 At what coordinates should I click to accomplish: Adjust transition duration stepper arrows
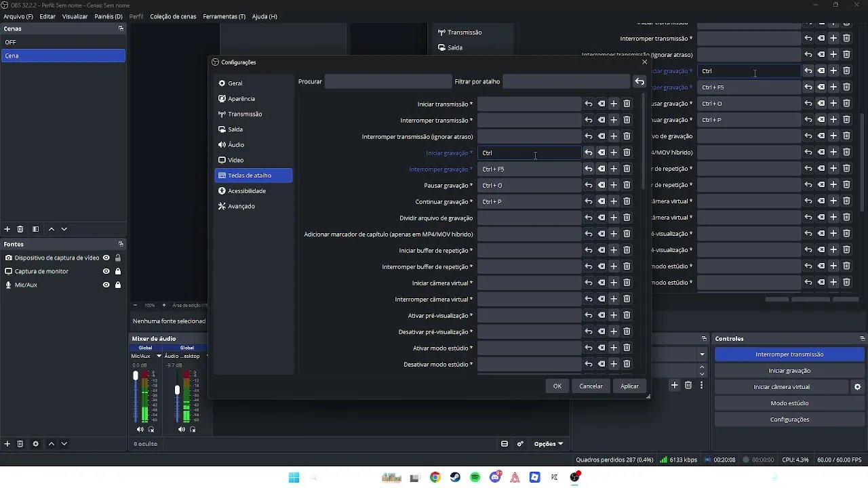(x=702, y=371)
